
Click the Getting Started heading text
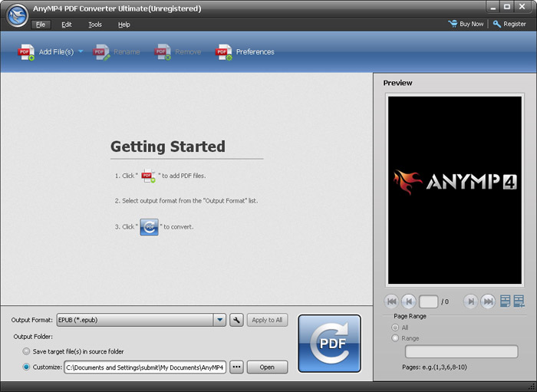pyautogui.click(x=168, y=147)
